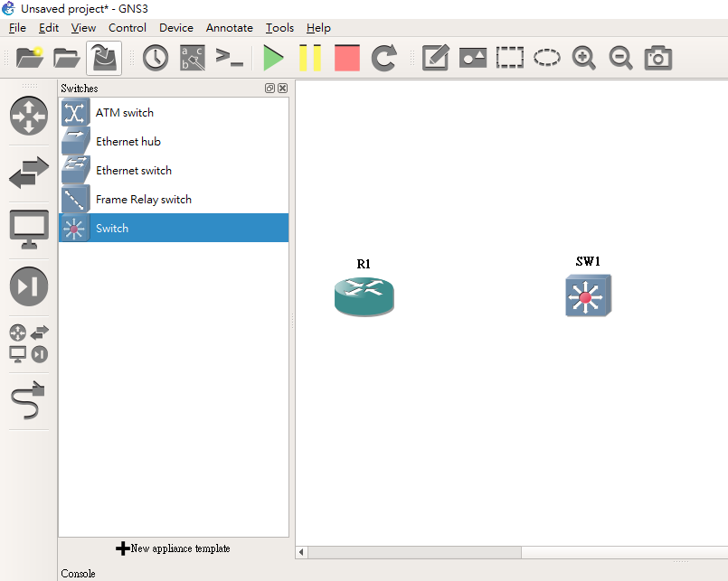Click the Zoom out magnifier

[x=620, y=58]
